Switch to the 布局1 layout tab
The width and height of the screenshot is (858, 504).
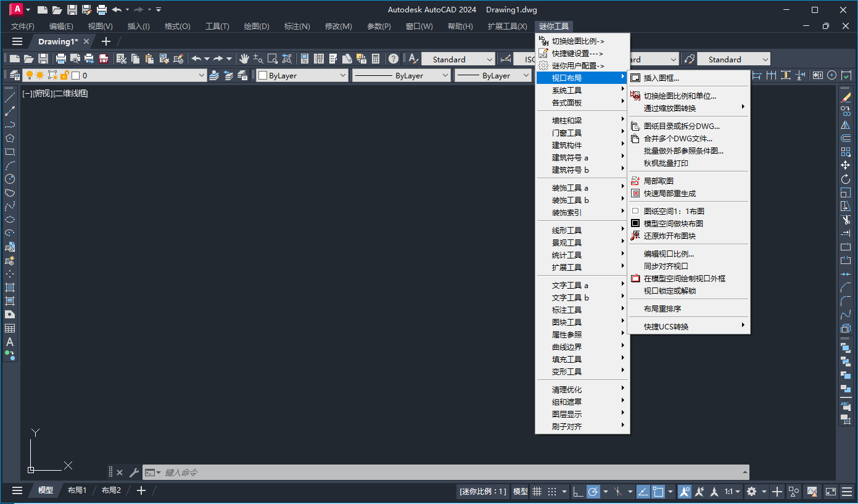pos(77,490)
